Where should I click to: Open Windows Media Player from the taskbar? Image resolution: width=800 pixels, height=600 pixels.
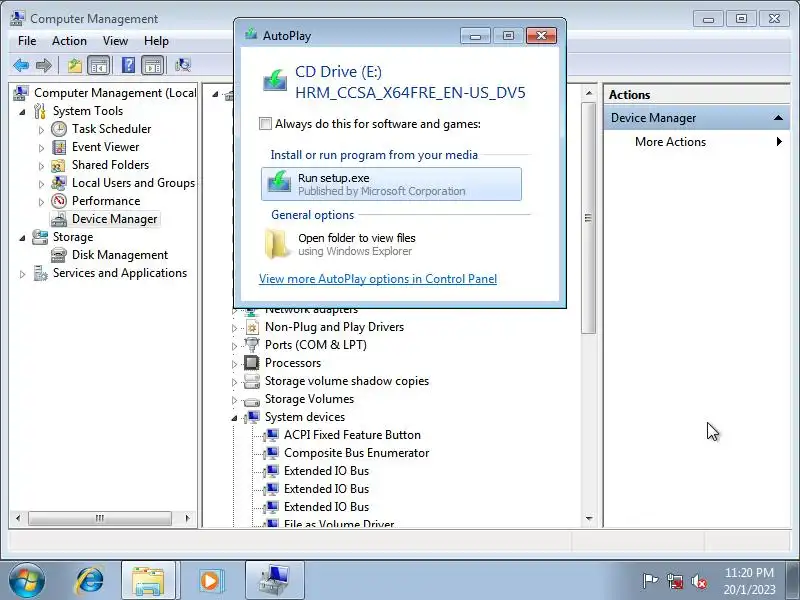210,580
